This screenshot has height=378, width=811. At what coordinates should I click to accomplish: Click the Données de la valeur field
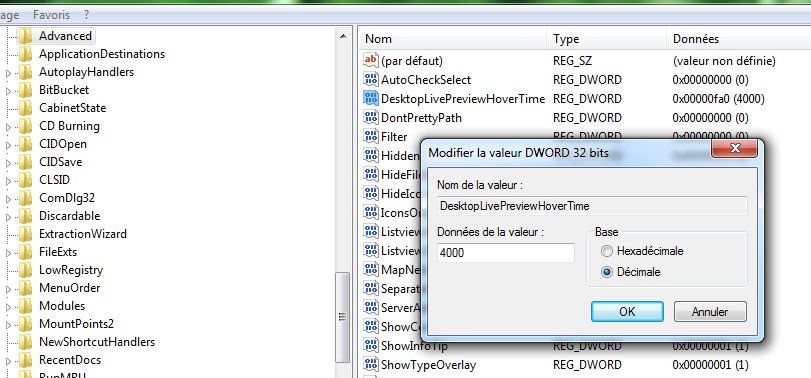pos(506,253)
